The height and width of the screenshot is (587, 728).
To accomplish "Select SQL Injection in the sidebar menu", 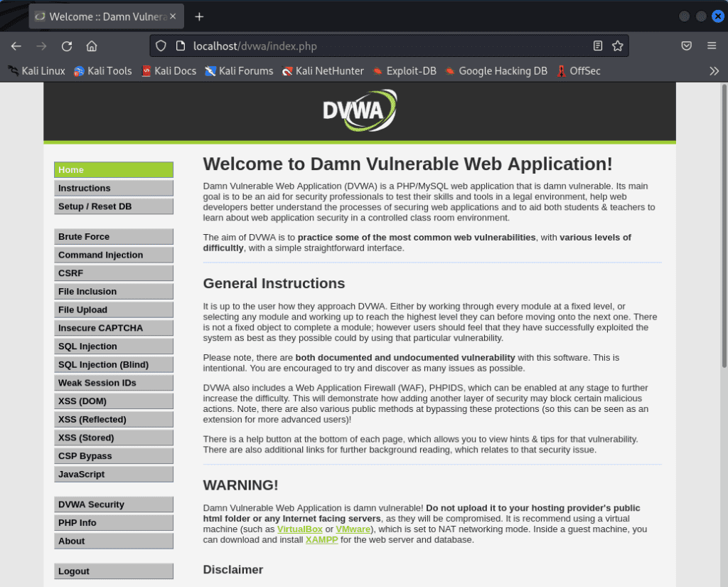I will click(x=114, y=347).
